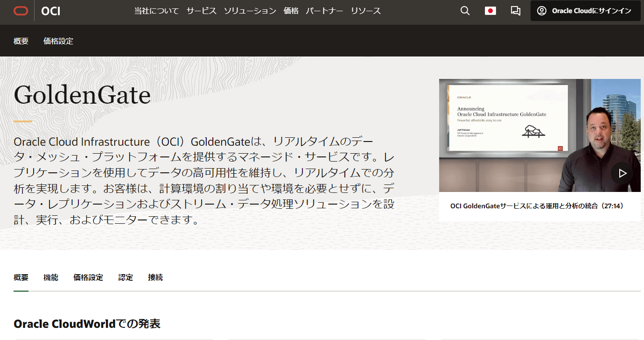Switch to the 機能 tab
Viewport: 644px width, 340px height.
(x=51, y=277)
